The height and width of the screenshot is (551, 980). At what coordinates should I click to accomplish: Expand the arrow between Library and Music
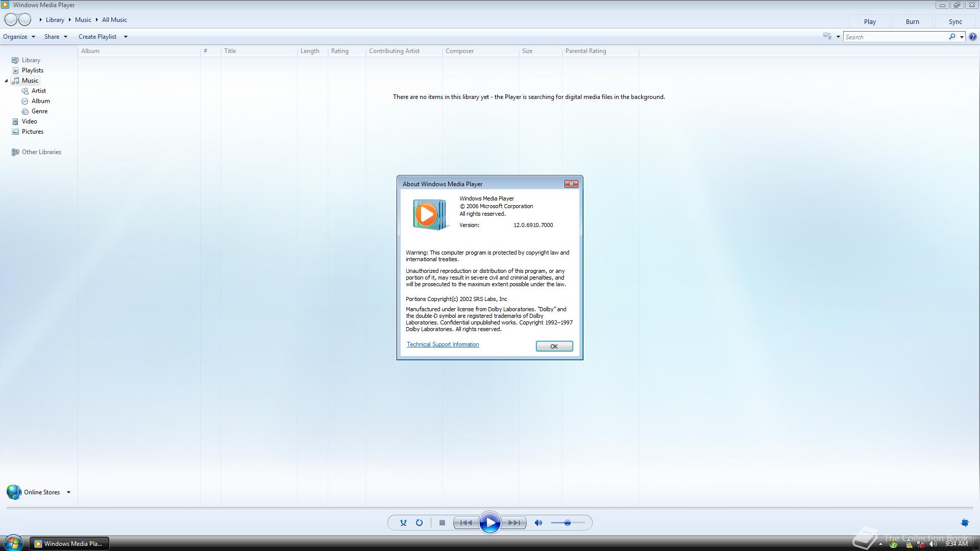70,20
